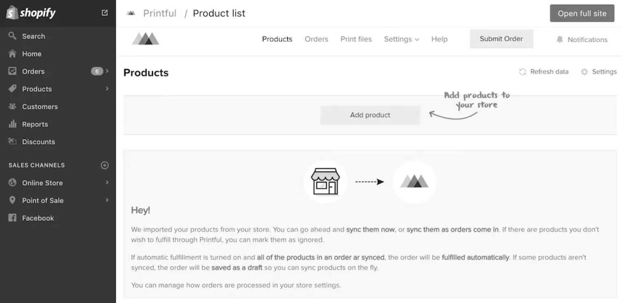
Task: Open the Settings dropdown in Printful nav
Action: (x=401, y=39)
